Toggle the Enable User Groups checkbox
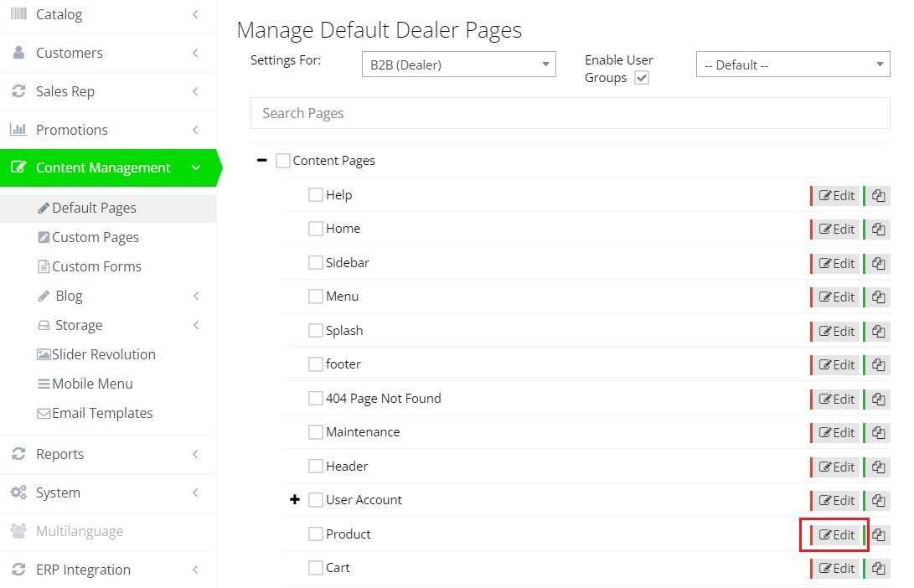Image resolution: width=914 pixels, height=588 pixels. coord(642,78)
